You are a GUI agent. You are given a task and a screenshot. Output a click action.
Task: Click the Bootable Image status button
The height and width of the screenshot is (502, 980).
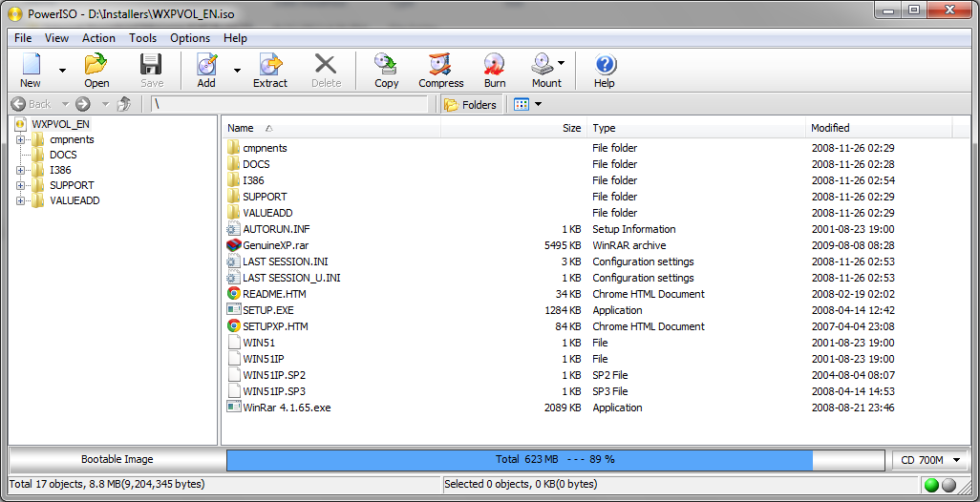coord(117,460)
